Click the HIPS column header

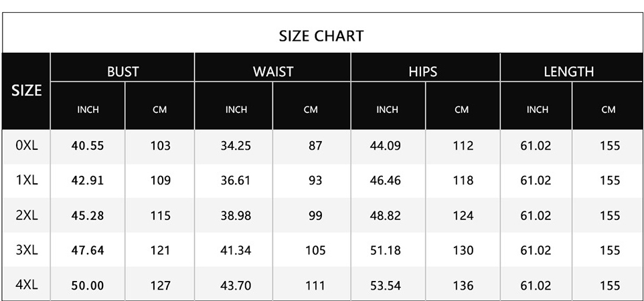(x=422, y=72)
